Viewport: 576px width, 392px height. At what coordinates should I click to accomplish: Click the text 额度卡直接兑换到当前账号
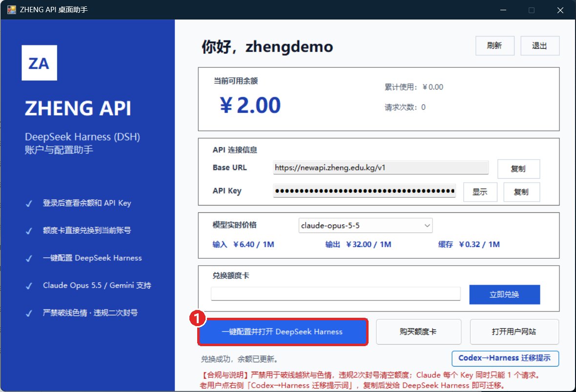[x=87, y=230]
